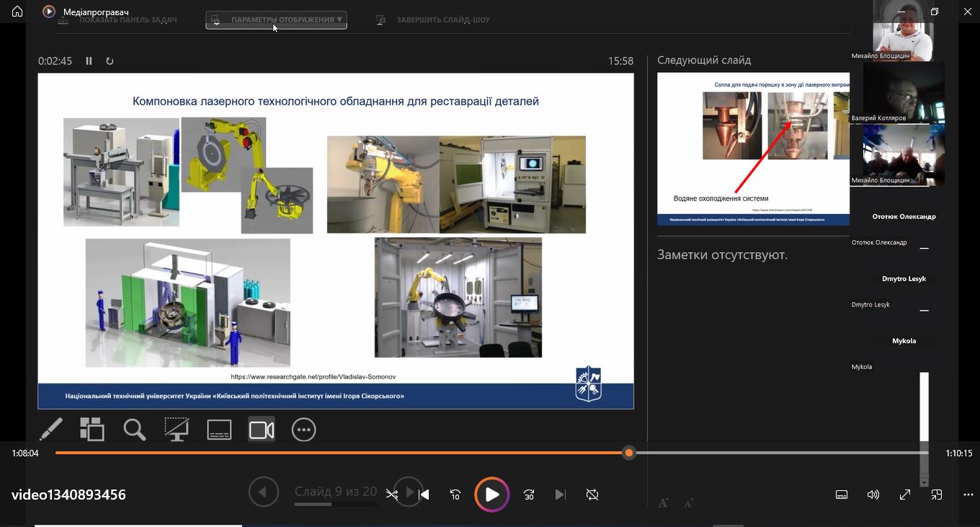Toggle black screen slide show icon
This screenshot has height=527, width=980.
coord(177,430)
